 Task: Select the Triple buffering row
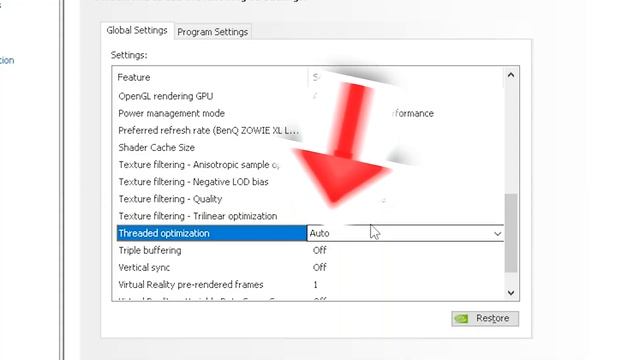[310, 251]
